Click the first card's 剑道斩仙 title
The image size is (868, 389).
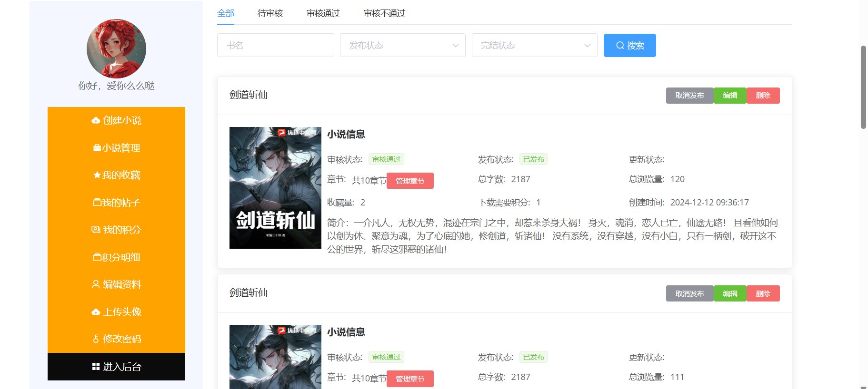click(249, 95)
